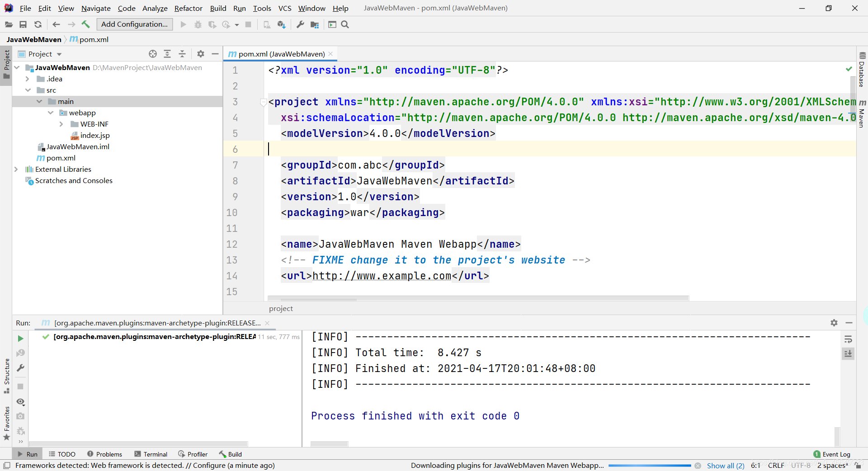Expand the WEB-INF folder
Viewport: 868px width, 471px height.
(x=61, y=124)
